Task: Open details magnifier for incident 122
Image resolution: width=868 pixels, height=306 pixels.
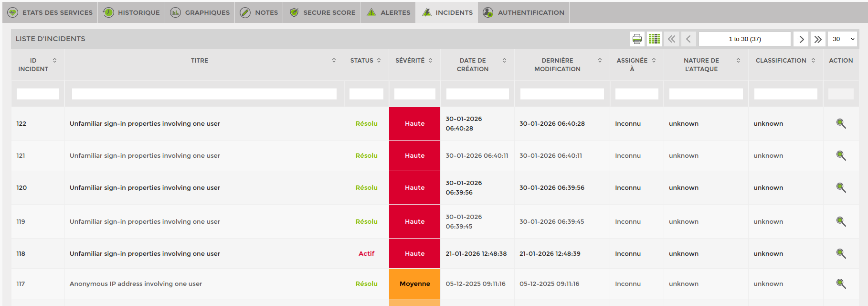Action: point(841,124)
